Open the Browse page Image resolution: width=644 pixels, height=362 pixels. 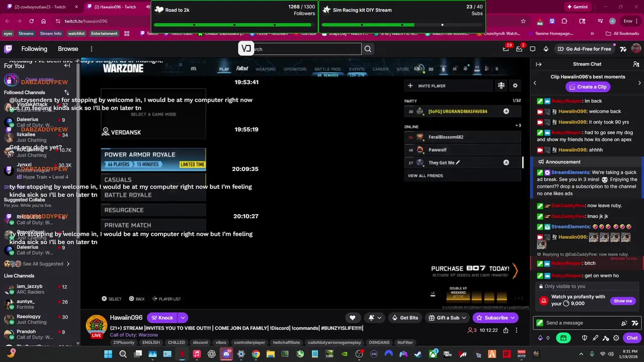[68, 49]
